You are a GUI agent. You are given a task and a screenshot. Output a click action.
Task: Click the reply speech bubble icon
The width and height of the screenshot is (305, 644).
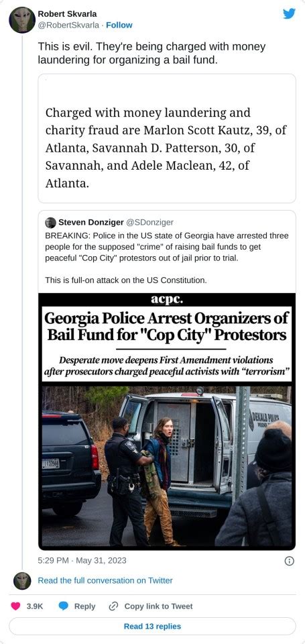(x=63, y=606)
